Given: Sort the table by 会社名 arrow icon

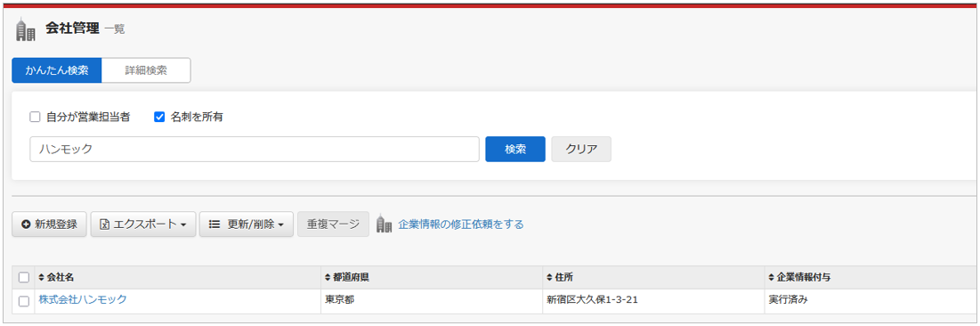Looking at the screenshot, I should [x=41, y=277].
